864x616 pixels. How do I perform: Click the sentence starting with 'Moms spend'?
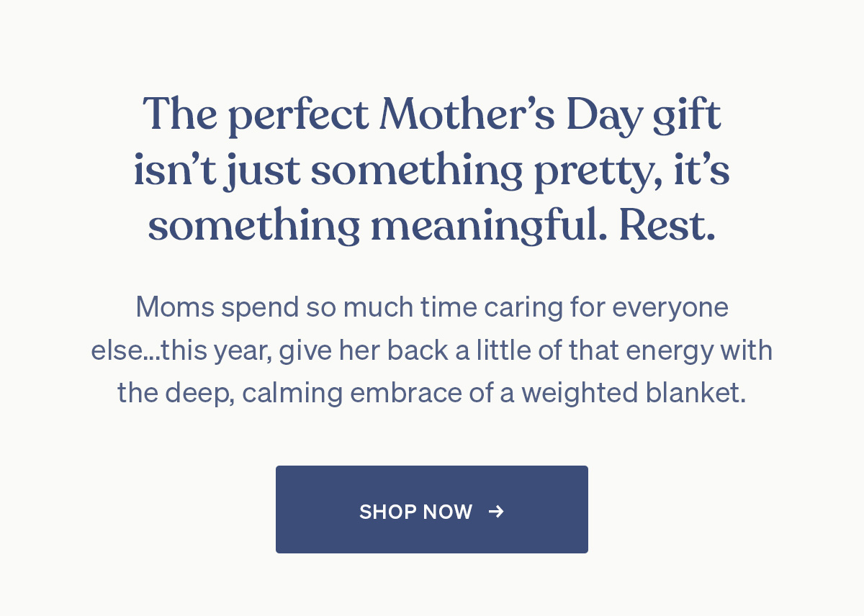[x=432, y=307]
